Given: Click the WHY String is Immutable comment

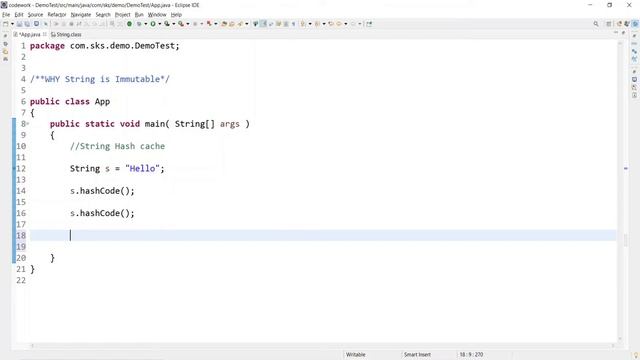Looking at the screenshot, I should coord(100,79).
